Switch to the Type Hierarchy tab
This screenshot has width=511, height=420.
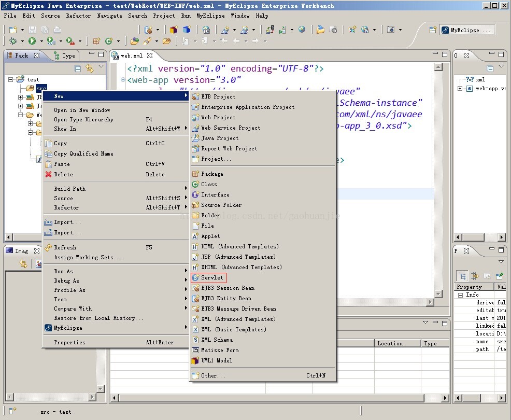65,55
